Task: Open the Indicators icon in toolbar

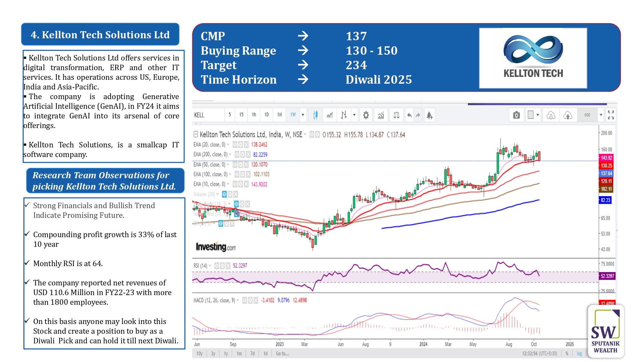Action: pyautogui.click(x=381, y=115)
